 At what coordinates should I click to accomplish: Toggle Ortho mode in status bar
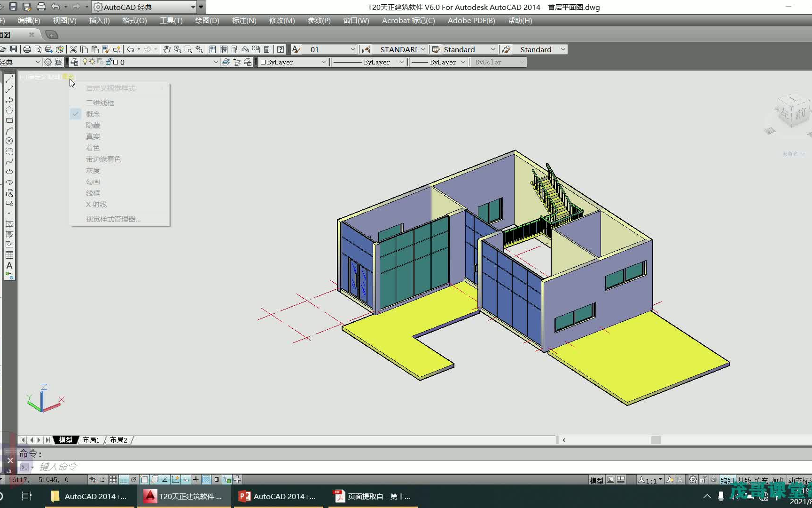pyautogui.click(x=124, y=479)
